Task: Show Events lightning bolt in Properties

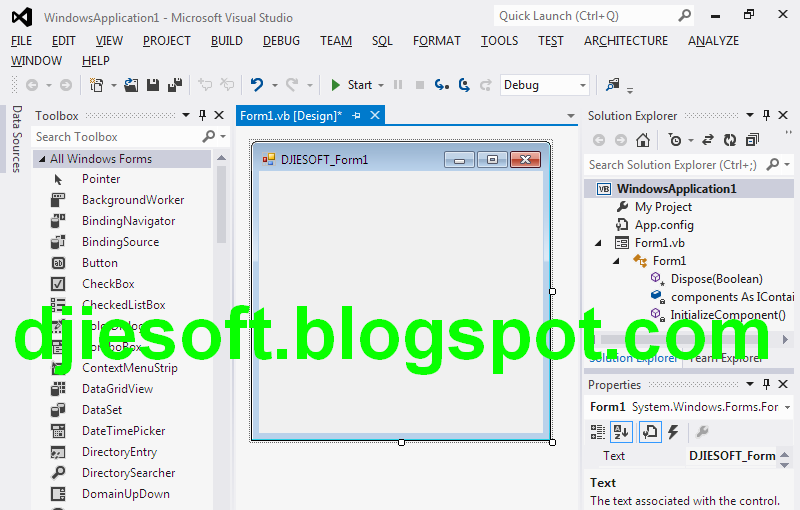Action: 673,432
